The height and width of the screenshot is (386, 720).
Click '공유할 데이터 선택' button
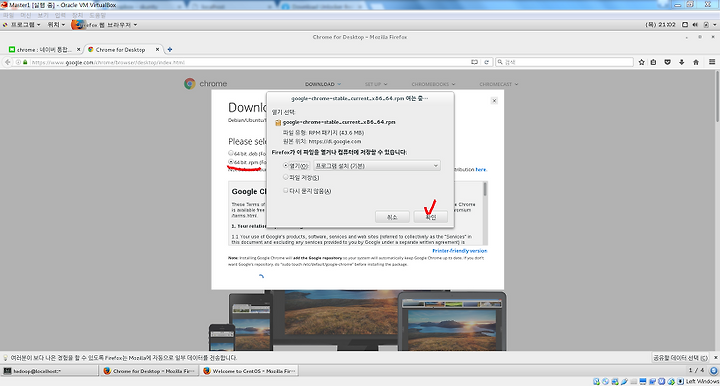(681, 358)
